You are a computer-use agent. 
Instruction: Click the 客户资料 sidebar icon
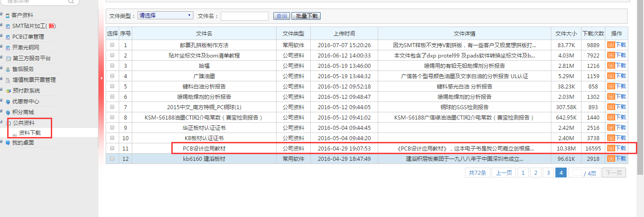(x=8, y=15)
